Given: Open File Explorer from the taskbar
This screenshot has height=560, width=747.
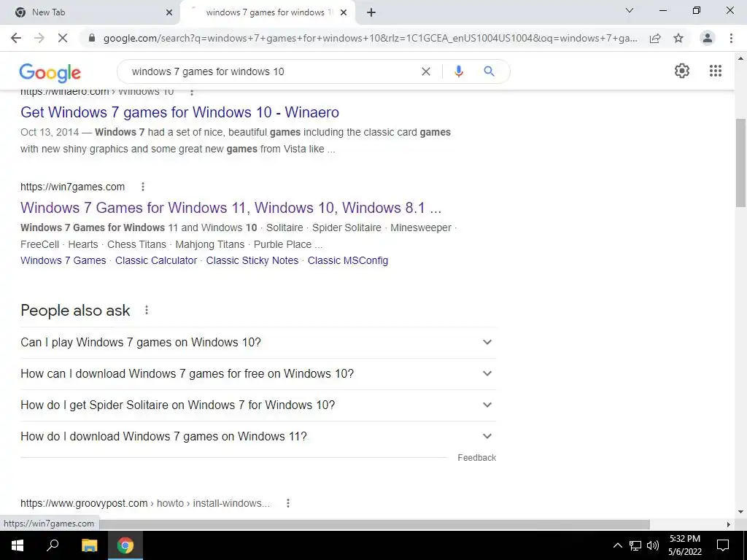Looking at the screenshot, I should click(89, 545).
